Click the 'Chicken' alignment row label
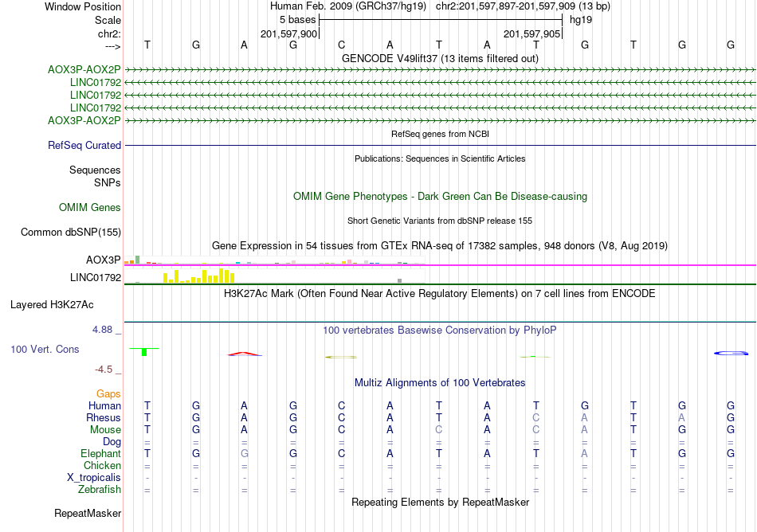This screenshot has height=532, width=757. tap(102, 465)
